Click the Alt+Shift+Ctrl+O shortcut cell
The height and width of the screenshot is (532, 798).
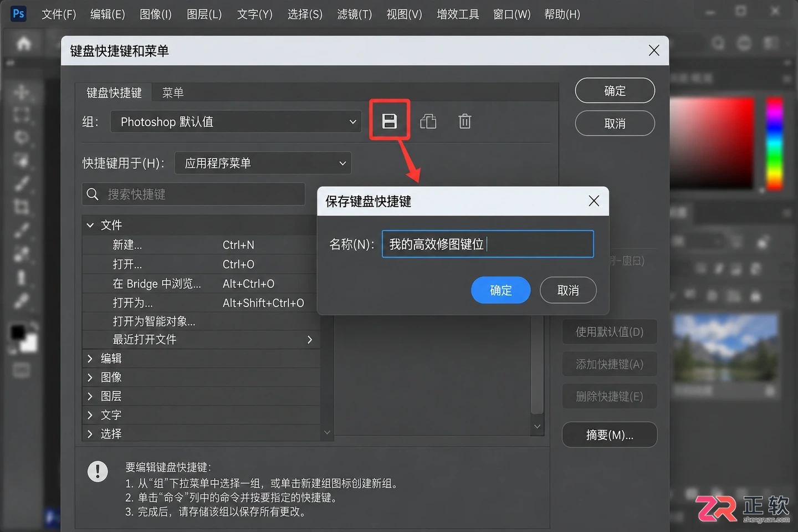coord(263,303)
